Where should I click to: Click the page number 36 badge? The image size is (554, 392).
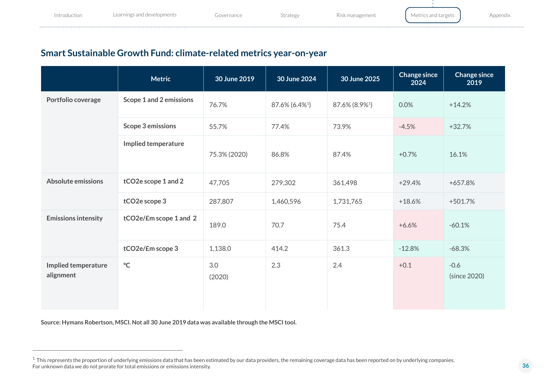click(x=526, y=366)
